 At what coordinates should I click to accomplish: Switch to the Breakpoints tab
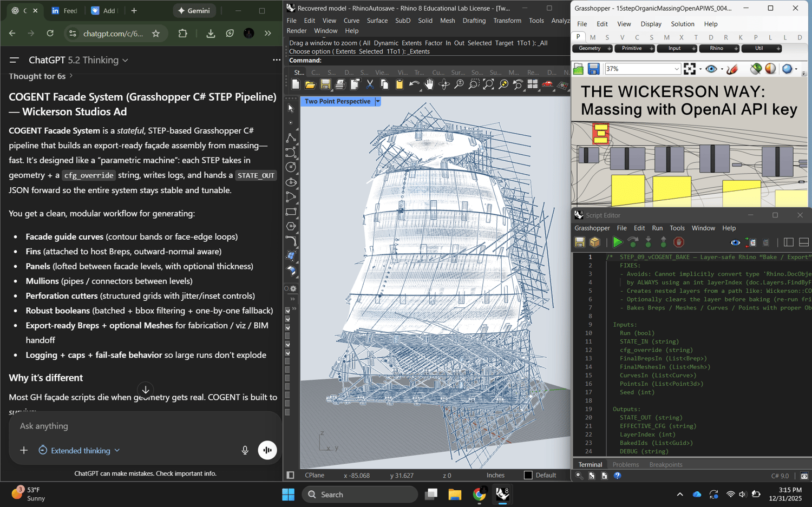click(666, 465)
